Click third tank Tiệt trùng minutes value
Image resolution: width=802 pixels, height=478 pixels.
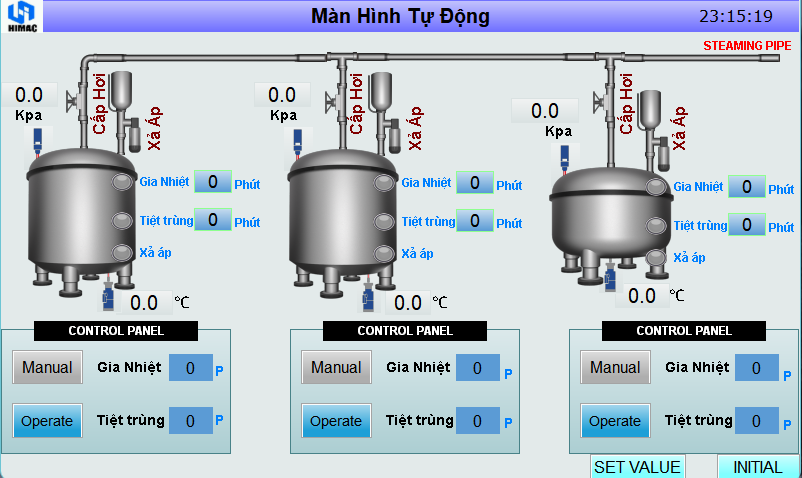[747, 224]
